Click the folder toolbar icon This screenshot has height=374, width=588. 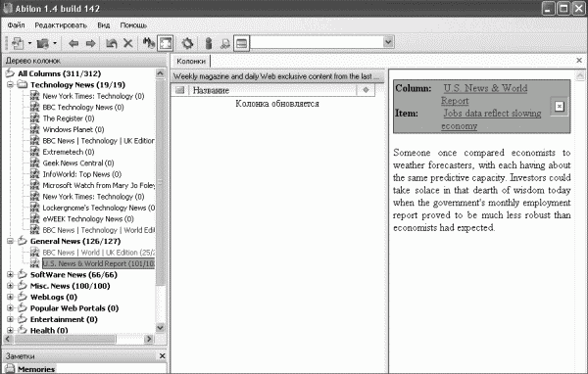tap(43, 43)
